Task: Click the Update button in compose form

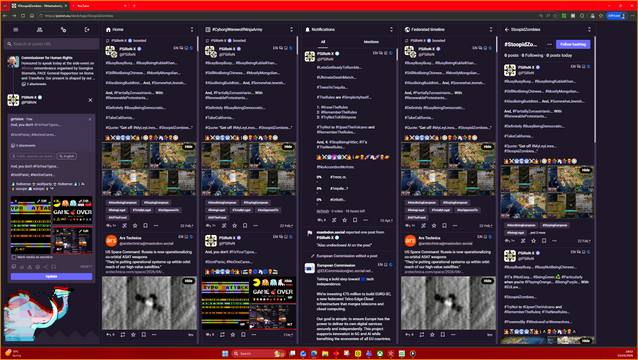Action: [x=51, y=277]
